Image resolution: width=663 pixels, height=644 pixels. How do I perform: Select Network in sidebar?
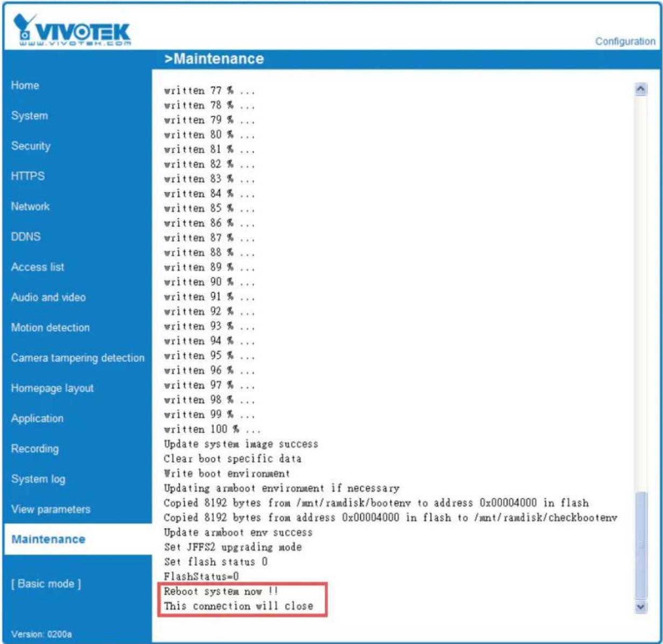pos(30,206)
